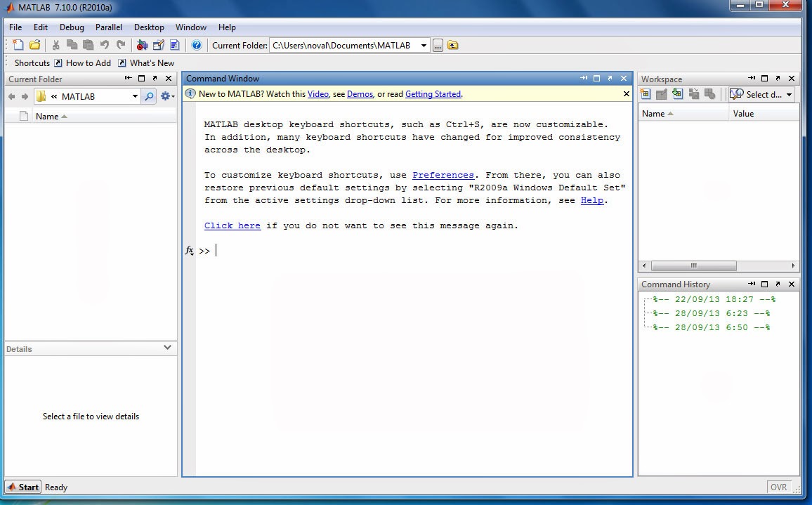Open the Debug menu
The width and height of the screenshot is (812, 505).
click(72, 27)
